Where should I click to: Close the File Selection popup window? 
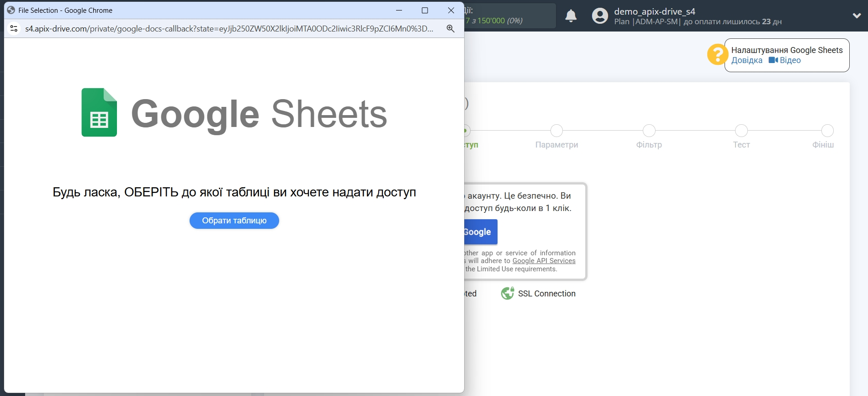[451, 10]
